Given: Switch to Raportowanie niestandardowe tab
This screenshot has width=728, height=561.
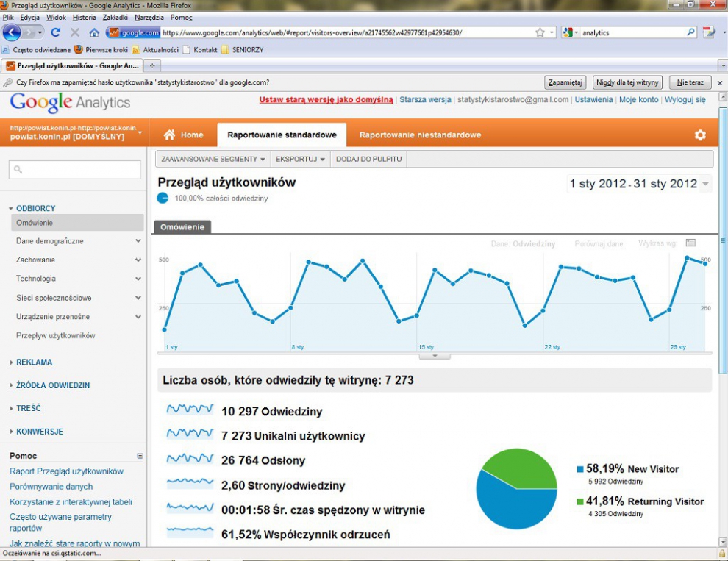Looking at the screenshot, I should coord(420,135).
